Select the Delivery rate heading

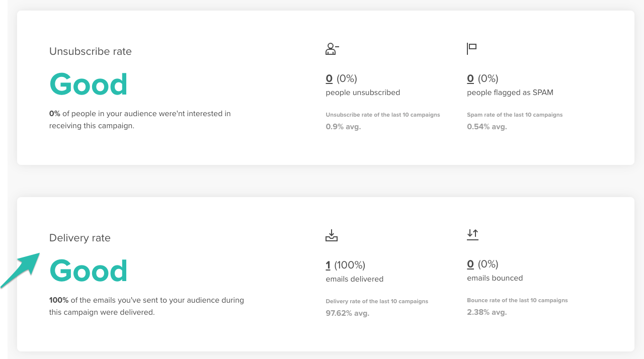tap(80, 238)
